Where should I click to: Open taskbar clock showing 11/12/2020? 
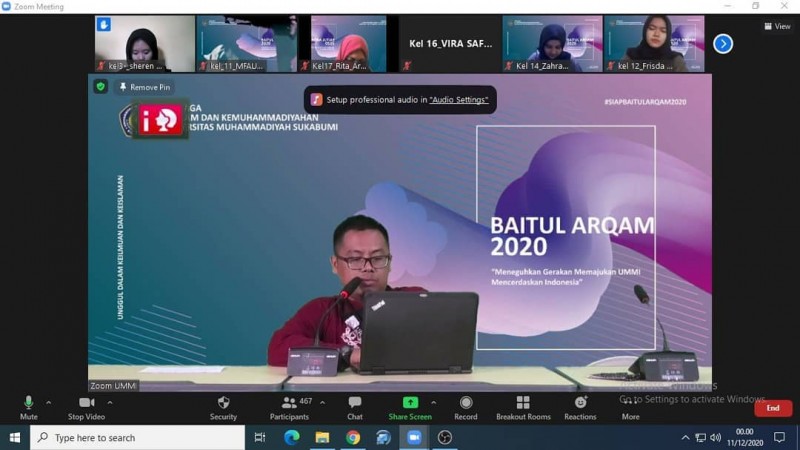[744, 437]
